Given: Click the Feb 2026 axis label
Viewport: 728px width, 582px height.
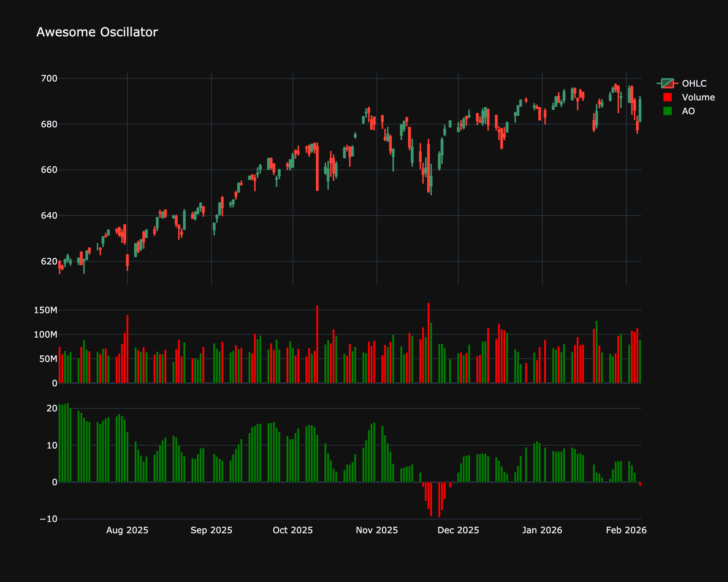Looking at the screenshot, I should point(626,530).
